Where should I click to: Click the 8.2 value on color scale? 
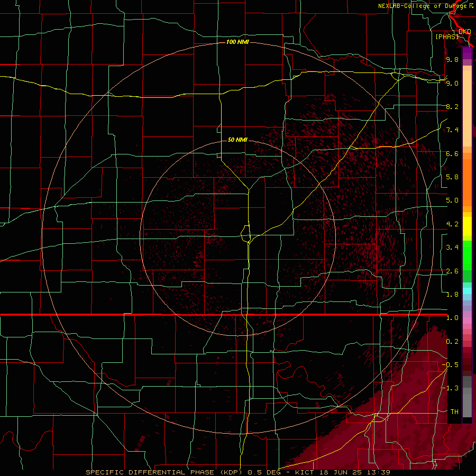[452, 106]
